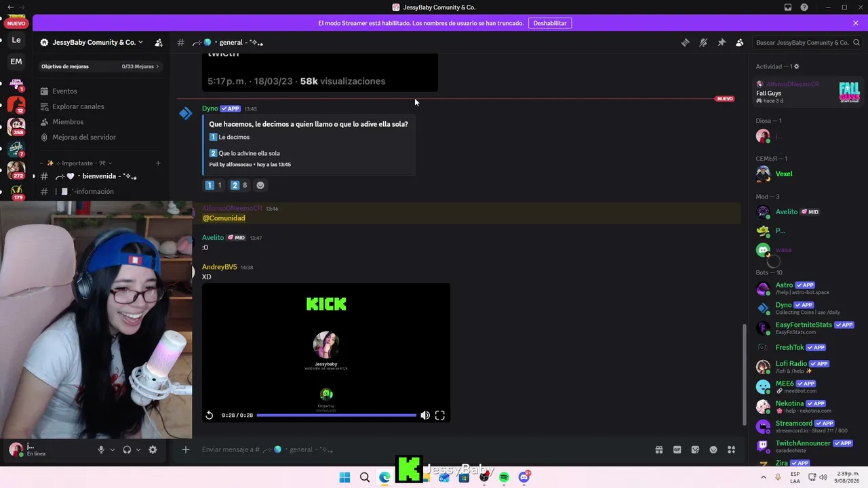Expand headphone output options arrow

click(138, 449)
